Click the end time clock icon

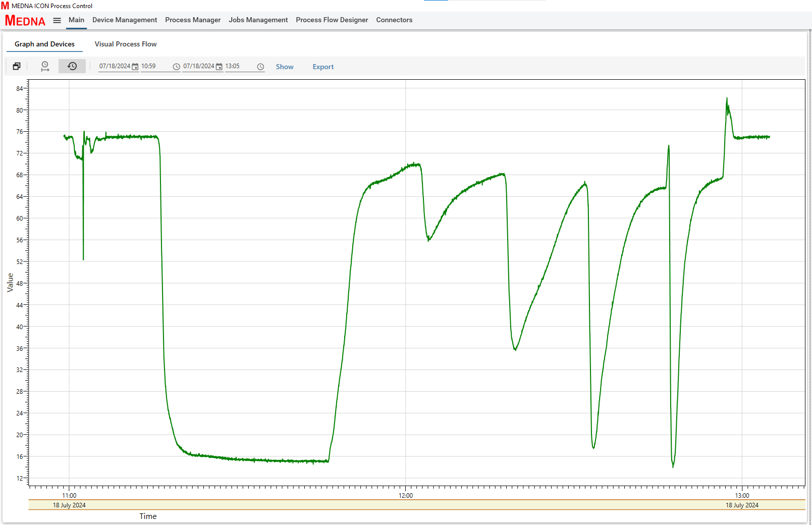260,67
